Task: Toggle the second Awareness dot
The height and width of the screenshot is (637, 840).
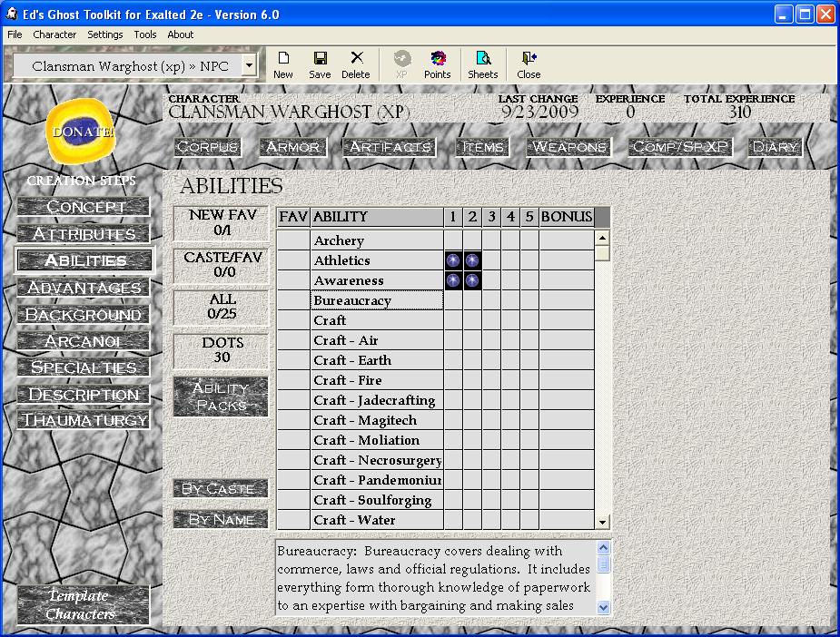Action: point(472,280)
